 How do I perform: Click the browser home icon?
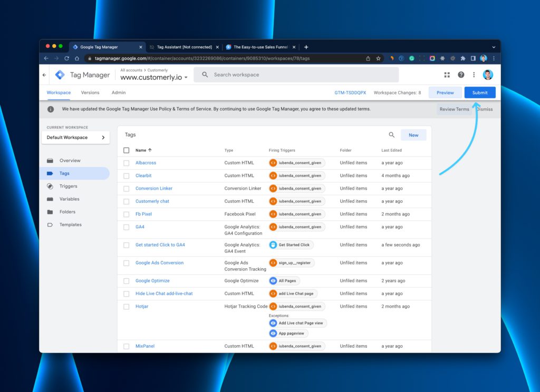[77, 58]
